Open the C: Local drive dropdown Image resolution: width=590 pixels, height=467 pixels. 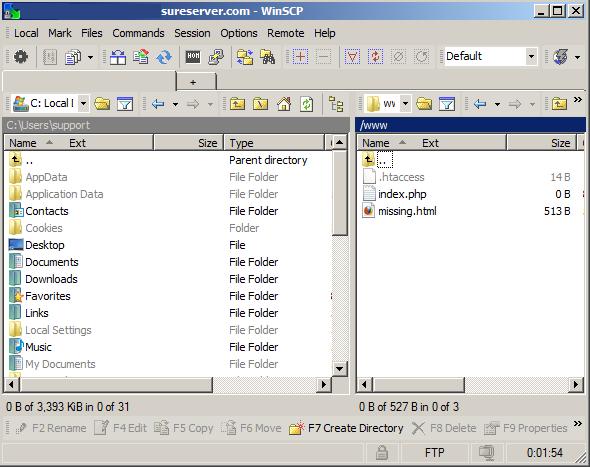[x=83, y=103]
